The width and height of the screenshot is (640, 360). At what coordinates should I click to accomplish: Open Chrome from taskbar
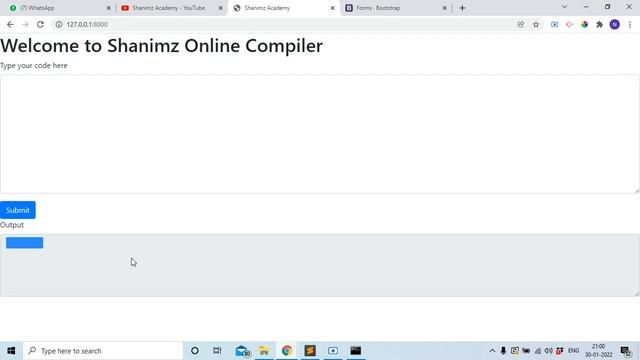[x=287, y=351]
